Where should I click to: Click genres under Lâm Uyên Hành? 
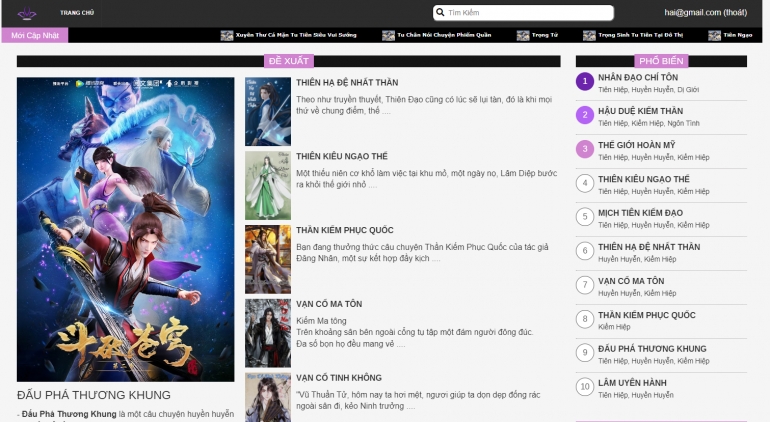[636, 395]
